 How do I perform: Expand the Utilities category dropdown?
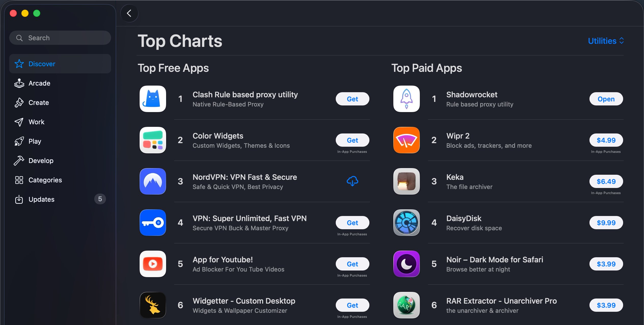pyautogui.click(x=606, y=41)
